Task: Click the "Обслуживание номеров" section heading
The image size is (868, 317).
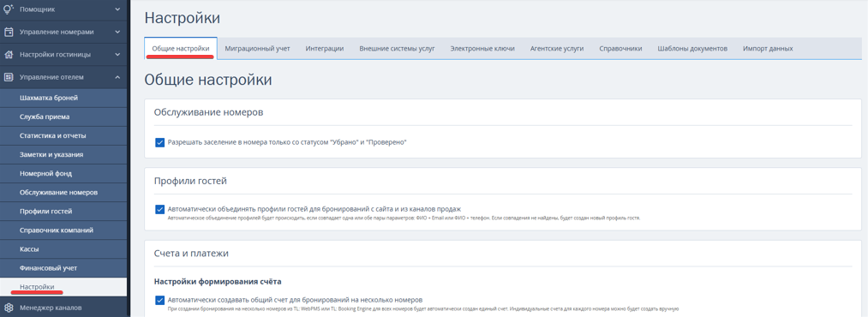Action: [208, 112]
